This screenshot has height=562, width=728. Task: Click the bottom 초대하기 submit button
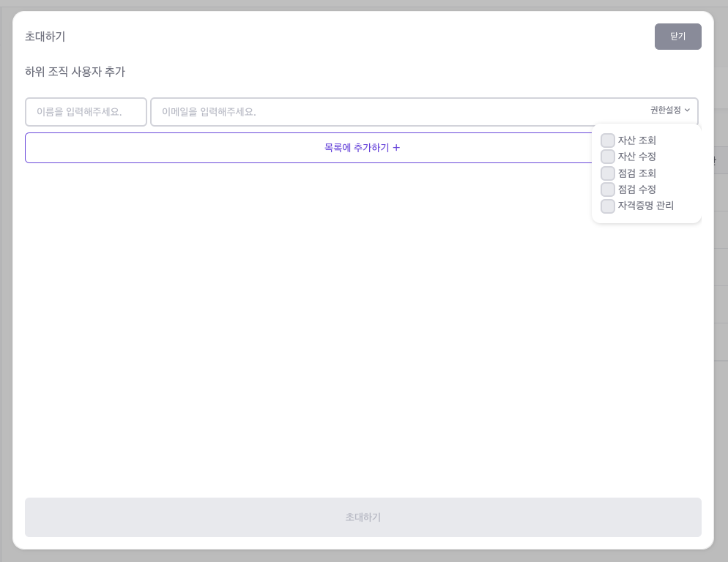pyautogui.click(x=363, y=517)
